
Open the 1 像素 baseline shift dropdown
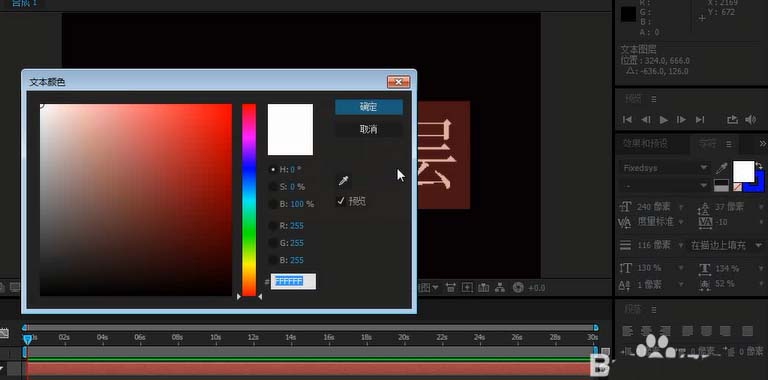(681, 284)
